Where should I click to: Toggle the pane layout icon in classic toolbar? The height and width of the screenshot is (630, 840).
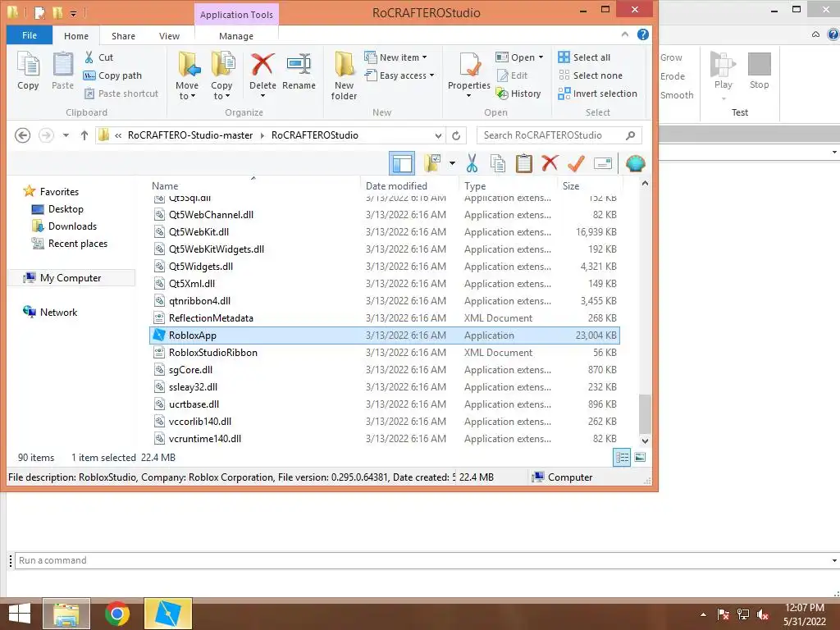click(402, 163)
